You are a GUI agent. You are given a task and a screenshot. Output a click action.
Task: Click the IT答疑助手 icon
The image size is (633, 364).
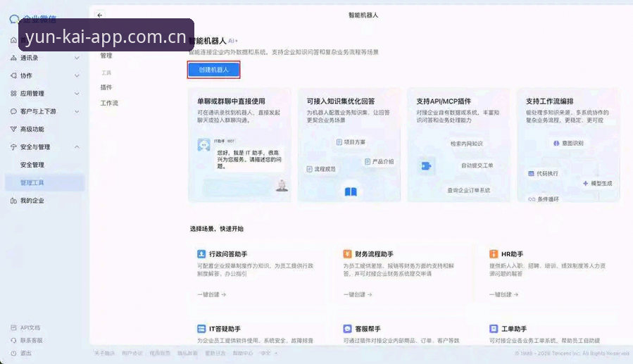point(201,329)
